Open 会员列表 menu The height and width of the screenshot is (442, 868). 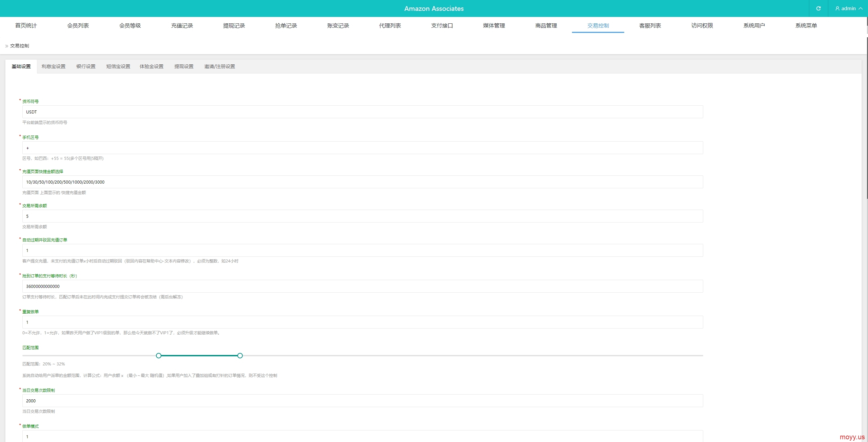tap(78, 25)
